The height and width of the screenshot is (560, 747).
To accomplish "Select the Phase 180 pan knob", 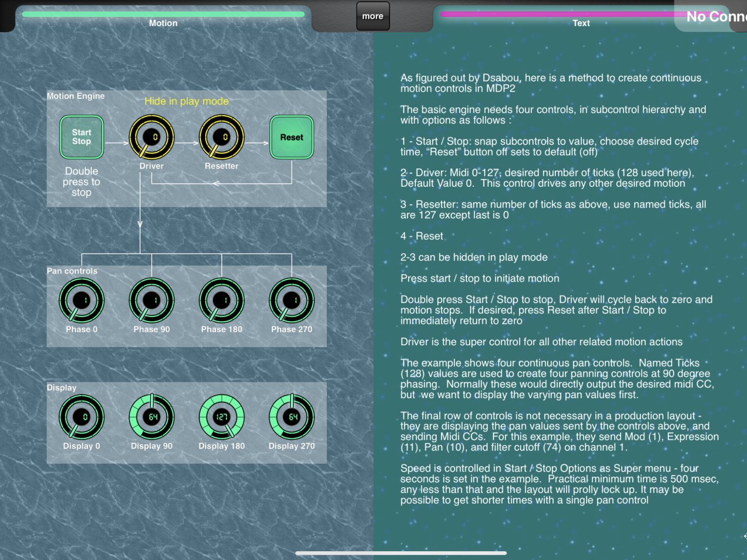I will pos(222,300).
